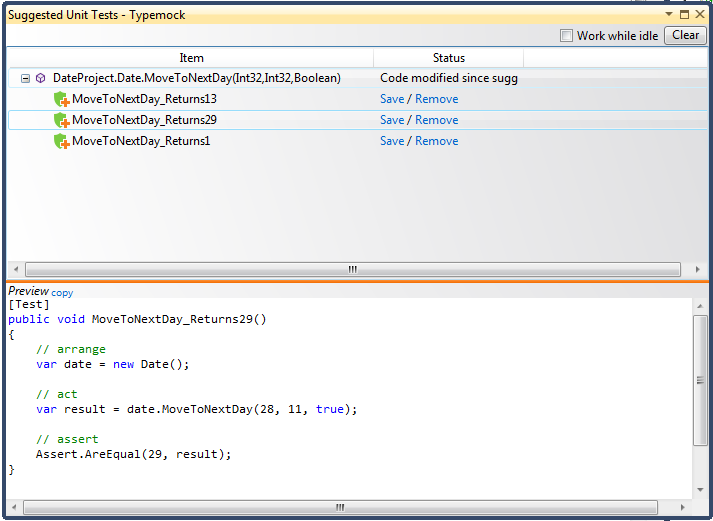Screen dimensions: 713x521
Task: Maximize the Suggested Unit Tests panel
Action: pyautogui.click(x=684, y=15)
